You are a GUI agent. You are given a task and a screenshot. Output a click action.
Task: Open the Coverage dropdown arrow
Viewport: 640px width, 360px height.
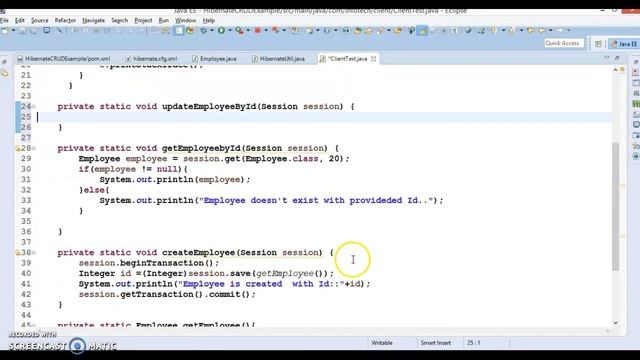(248, 31)
